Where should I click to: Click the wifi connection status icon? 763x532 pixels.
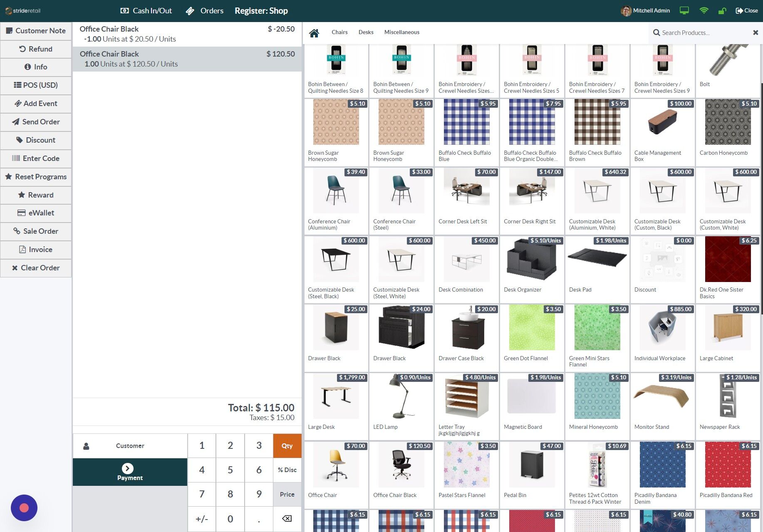coord(704,11)
